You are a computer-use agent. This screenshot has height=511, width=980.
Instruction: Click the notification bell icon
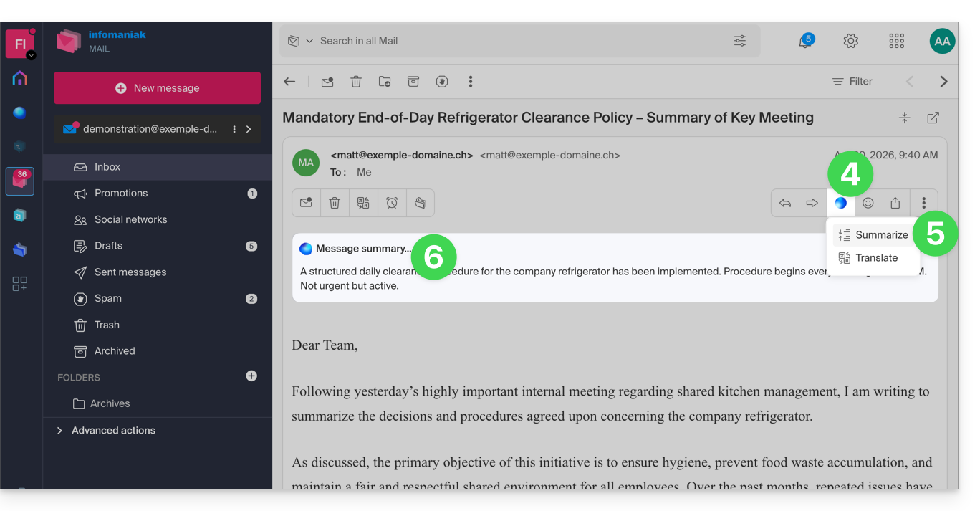click(x=806, y=42)
